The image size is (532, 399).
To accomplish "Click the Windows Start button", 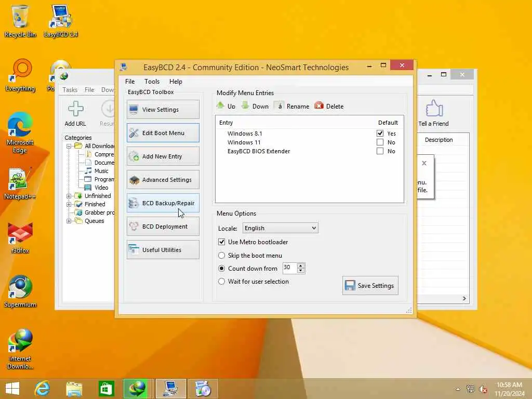I will pyautogui.click(x=12, y=389).
